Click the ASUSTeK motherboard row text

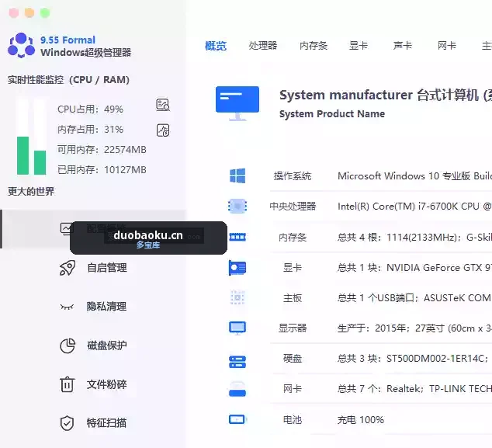tap(415, 297)
